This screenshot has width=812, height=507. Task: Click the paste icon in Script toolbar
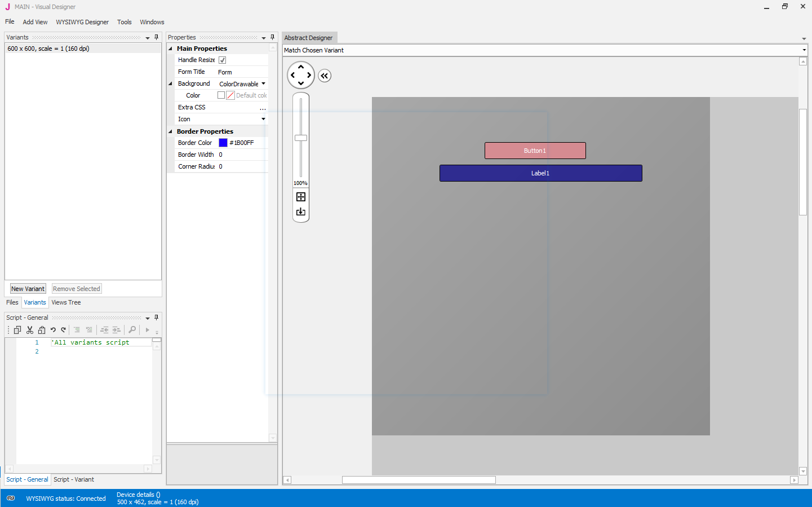click(42, 330)
